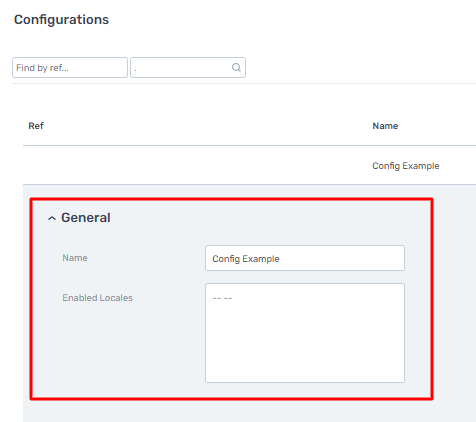The width and height of the screenshot is (476, 422).
Task: Click the separator line under the search fields
Action: [x=244, y=84]
